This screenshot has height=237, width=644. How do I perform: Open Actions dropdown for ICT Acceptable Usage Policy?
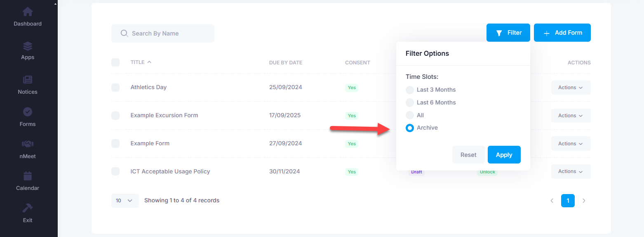(571, 171)
